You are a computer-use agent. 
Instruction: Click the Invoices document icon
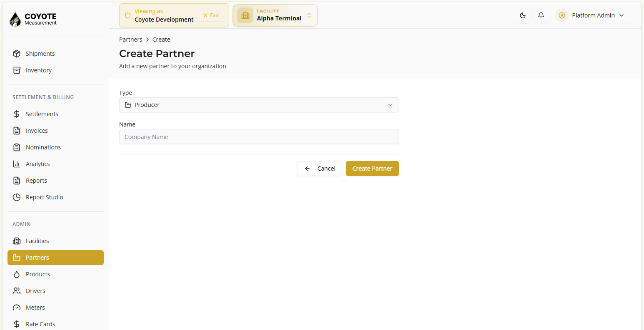click(17, 131)
